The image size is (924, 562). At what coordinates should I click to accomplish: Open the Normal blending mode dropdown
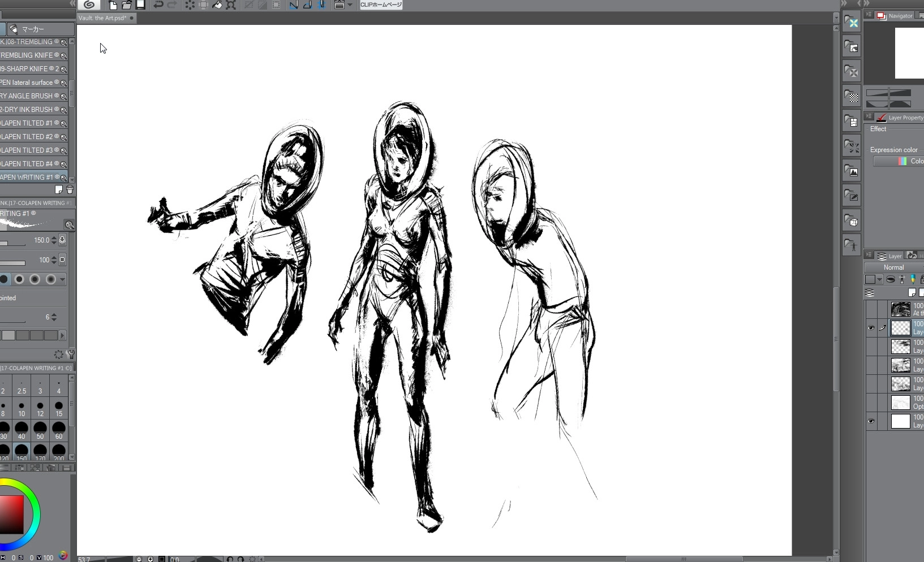tap(894, 267)
